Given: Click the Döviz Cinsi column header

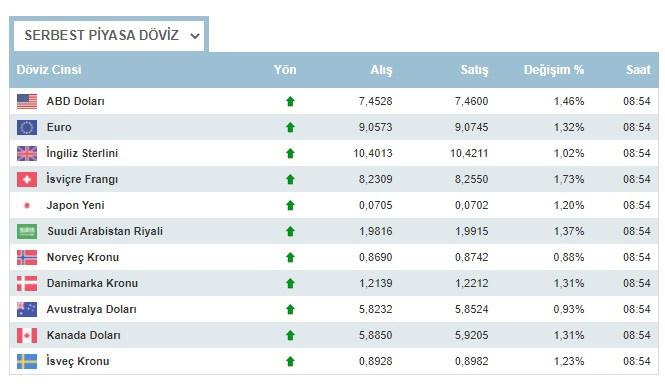Looking at the screenshot, I should click(49, 70).
